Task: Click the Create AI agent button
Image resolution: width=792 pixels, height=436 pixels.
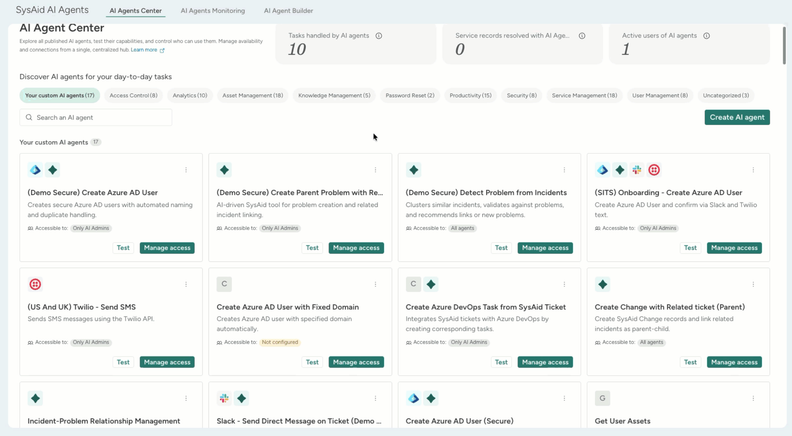Action: [737, 117]
